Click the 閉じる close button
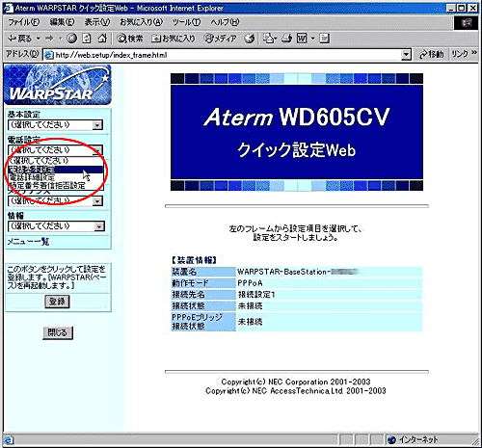The width and height of the screenshot is (482, 448). 58,332
